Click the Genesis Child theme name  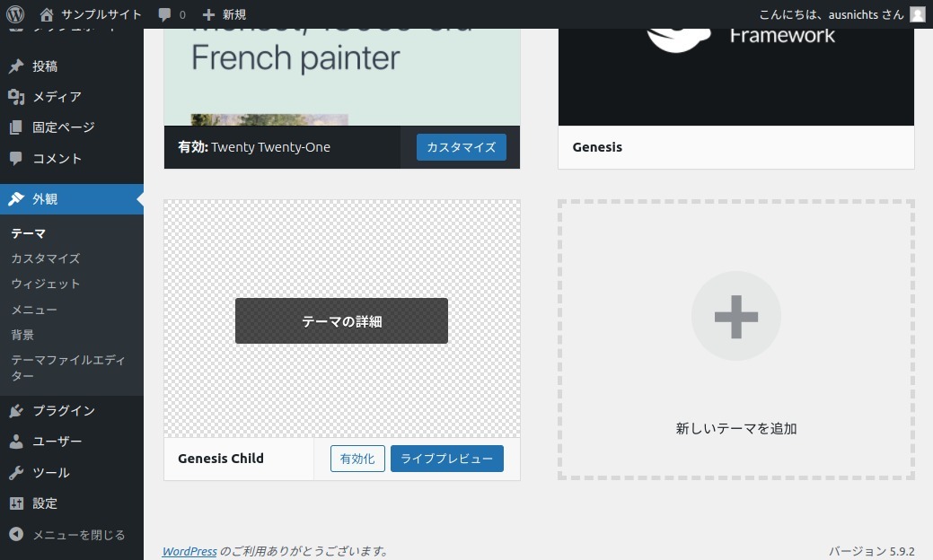221,459
